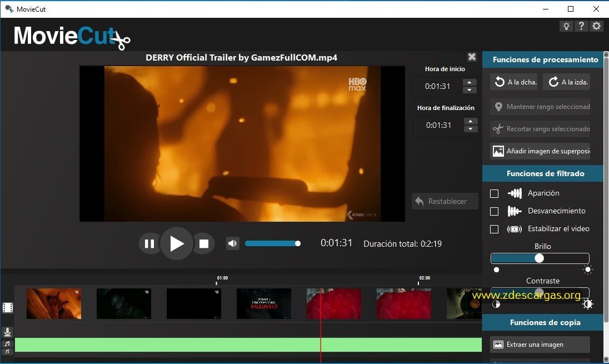Enable the Desvanecimiento checkbox
The width and height of the screenshot is (609, 364).
495,211
